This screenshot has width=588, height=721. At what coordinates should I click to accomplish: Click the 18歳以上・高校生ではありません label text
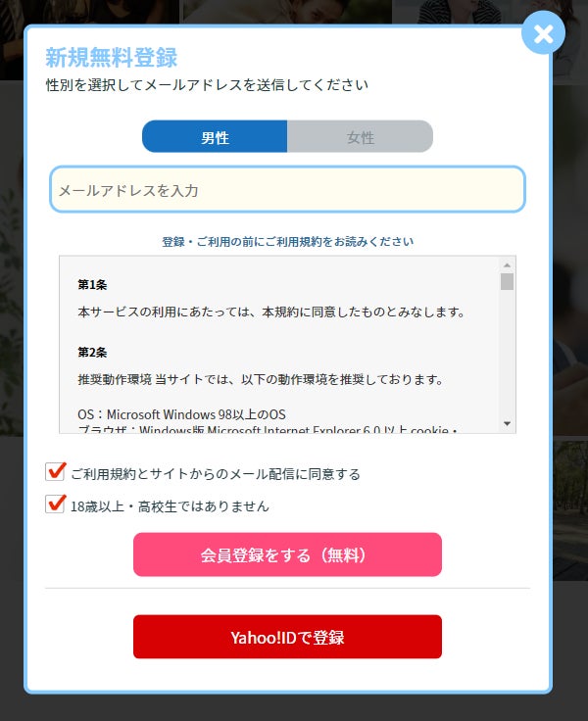click(170, 506)
